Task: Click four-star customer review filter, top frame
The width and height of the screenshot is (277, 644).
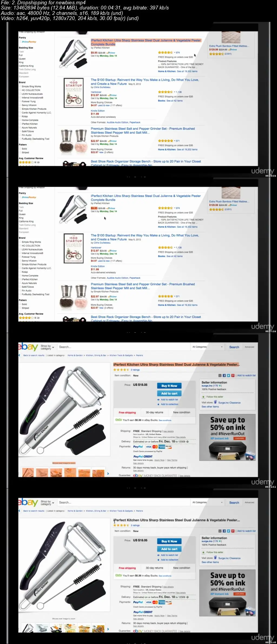Action: pyautogui.click(x=29, y=162)
